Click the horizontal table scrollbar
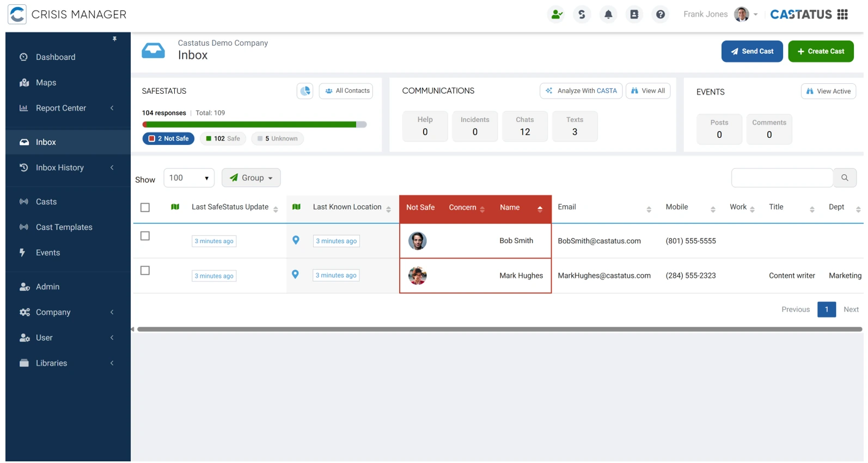868x463 pixels. coord(499,330)
